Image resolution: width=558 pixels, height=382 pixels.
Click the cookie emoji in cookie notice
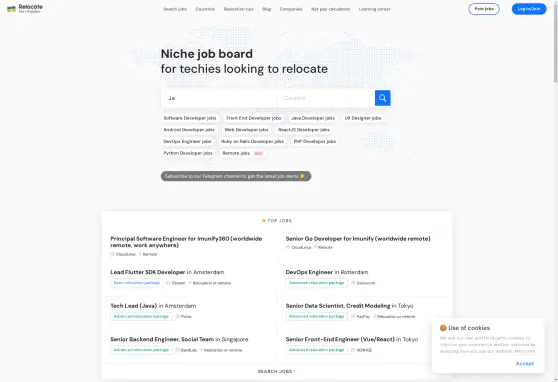[443, 328]
